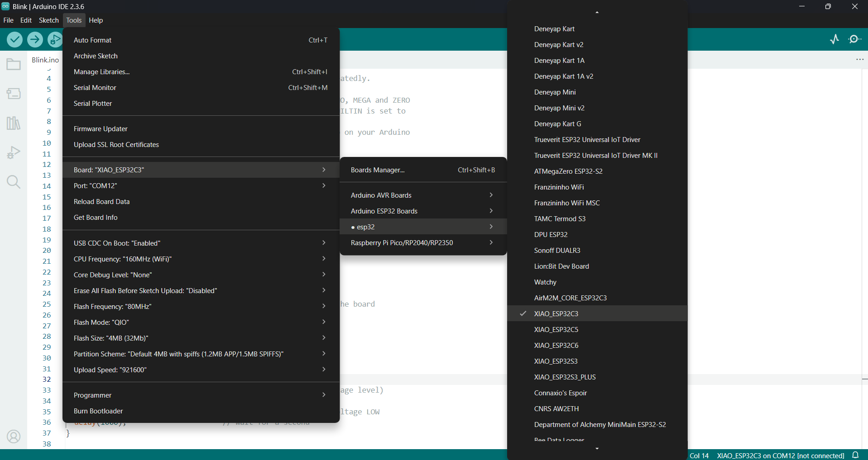Open Library Manager sidebar icon

[14, 123]
